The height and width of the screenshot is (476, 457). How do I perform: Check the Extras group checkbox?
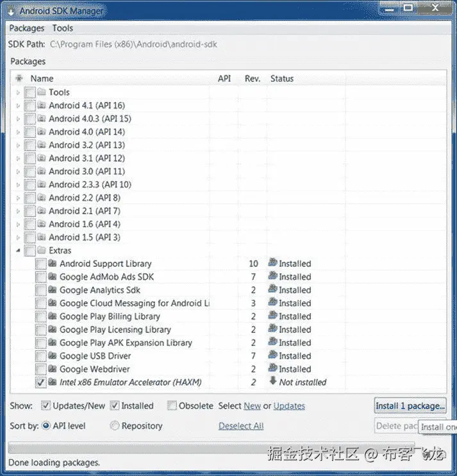tap(29, 251)
